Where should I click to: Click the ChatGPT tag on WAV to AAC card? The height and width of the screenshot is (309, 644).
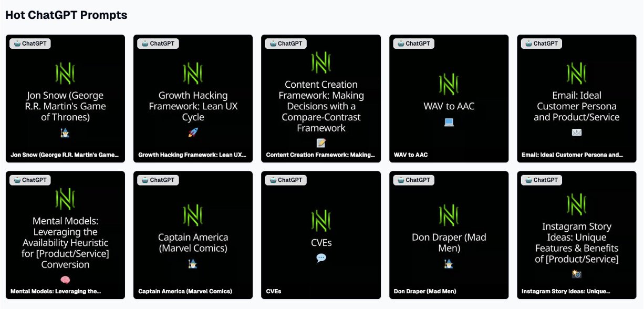pyautogui.click(x=413, y=44)
